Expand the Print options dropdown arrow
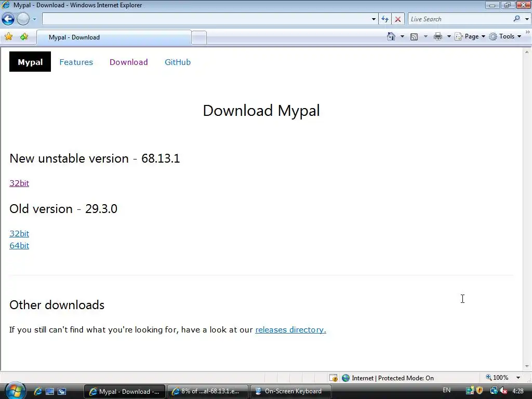Image resolution: width=532 pixels, height=399 pixels. coord(448,36)
